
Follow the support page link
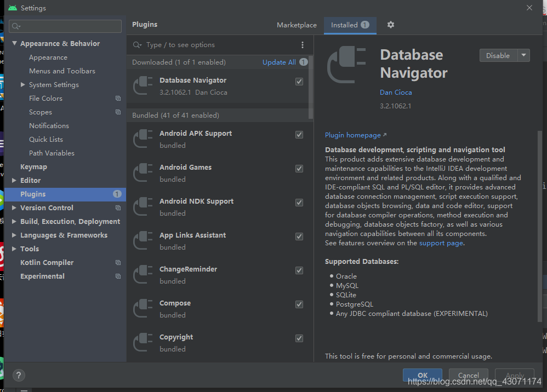[441, 243]
